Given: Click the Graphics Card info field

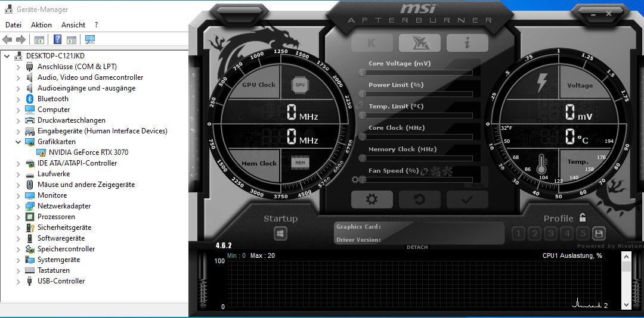Looking at the screenshot, I should point(419,227).
